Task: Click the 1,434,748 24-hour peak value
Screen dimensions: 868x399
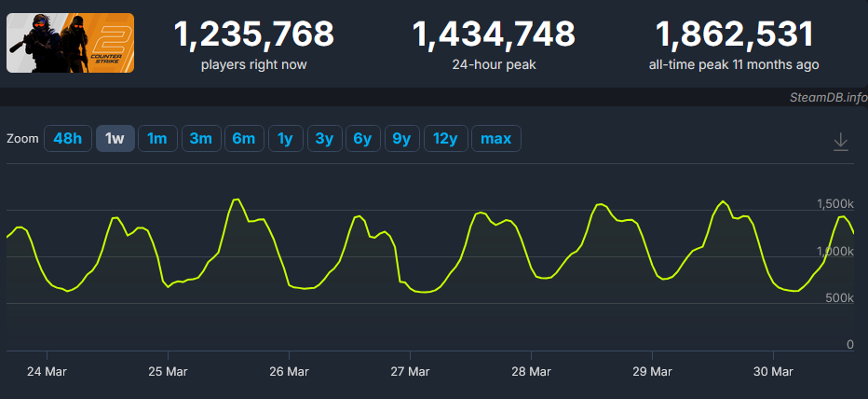Action: pos(494,34)
